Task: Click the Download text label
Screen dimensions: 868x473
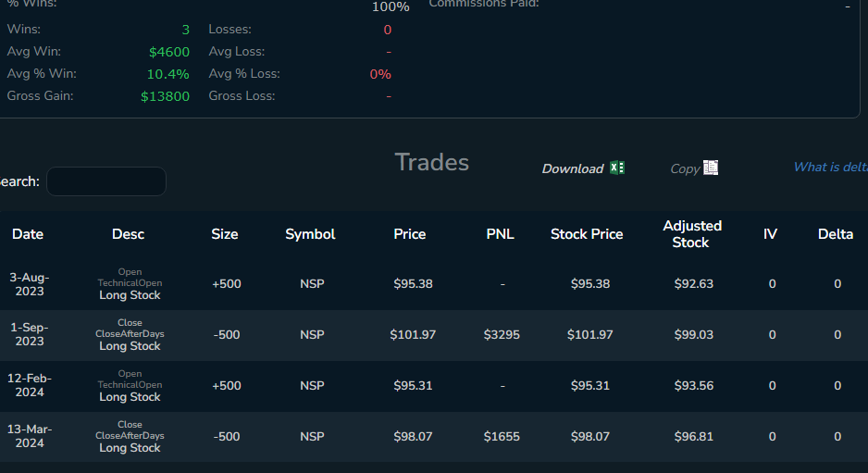Action: (572, 168)
